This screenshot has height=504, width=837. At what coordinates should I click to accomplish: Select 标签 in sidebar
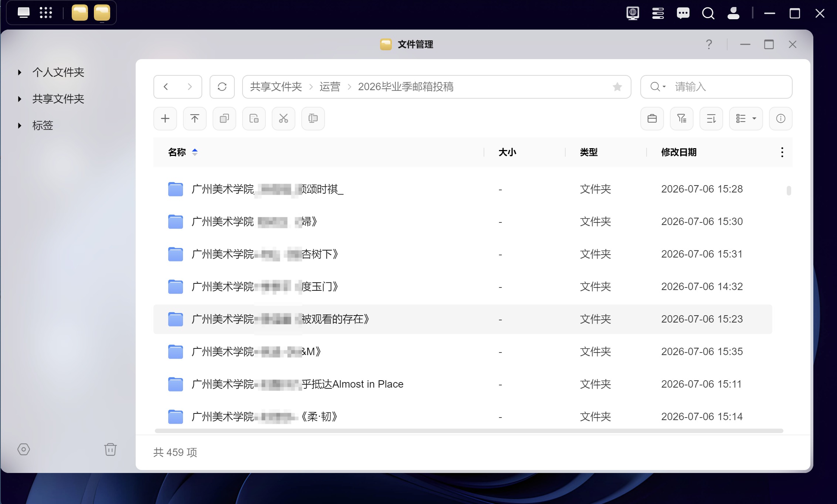[43, 126]
